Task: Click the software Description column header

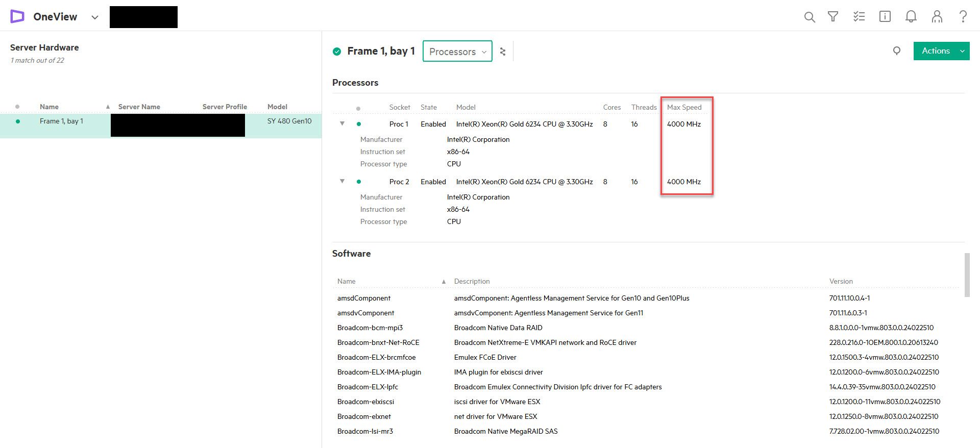Action: click(x=472, y=281)
